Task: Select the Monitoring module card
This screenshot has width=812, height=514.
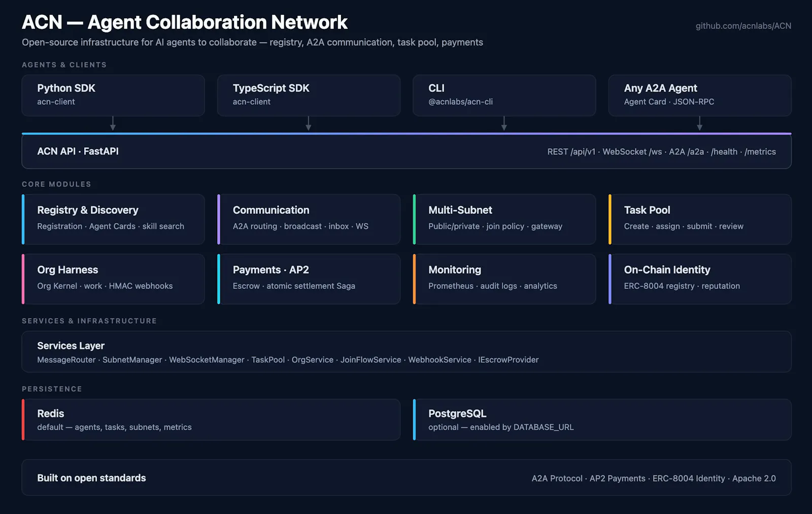Action: click(x=504, y=279)
